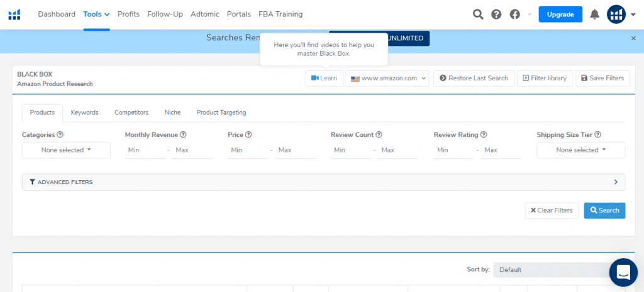644x292 pixels.
Task: Open the chat support bubble
Action: coord(623,272)
